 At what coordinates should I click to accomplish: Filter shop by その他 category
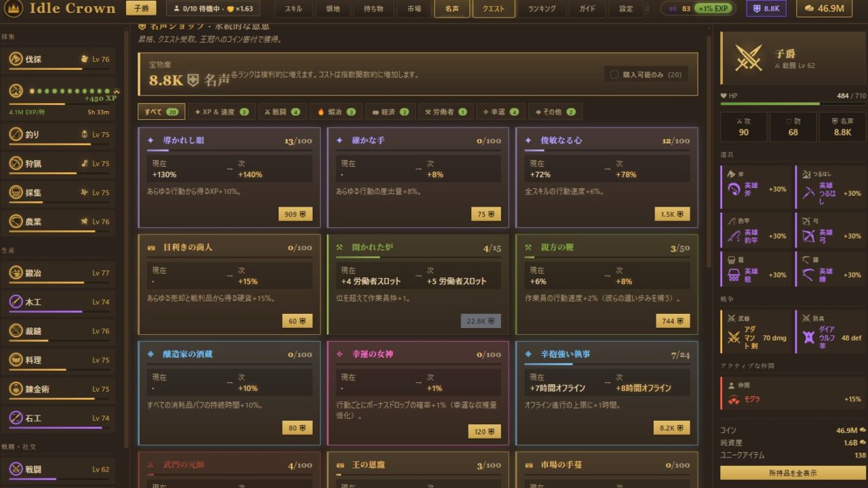555,112
